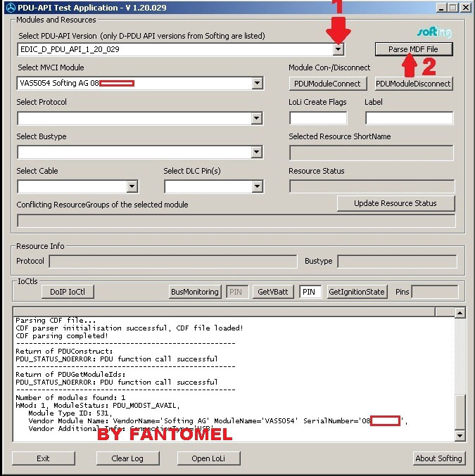Click the Pins field in IoCtls

(x=435, y=292)
